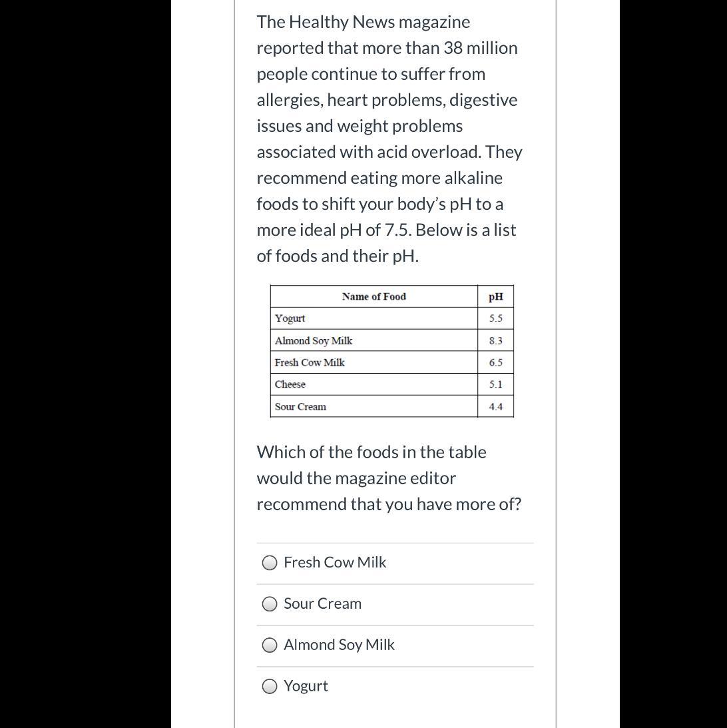The height and width of the screenshot is (728, 727).
Task: Click the Healthy News magazine passage paragraph
Action: click(x=389, y=139)
